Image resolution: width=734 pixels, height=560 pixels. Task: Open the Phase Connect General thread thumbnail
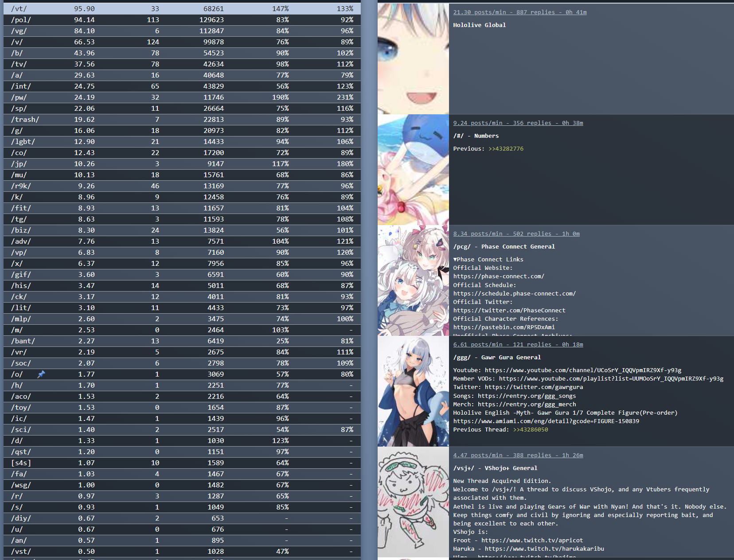[413, 280]
